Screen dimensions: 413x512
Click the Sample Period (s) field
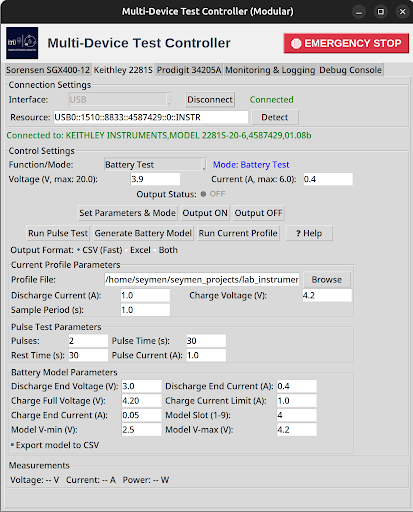pyautogui.click(x=145, y=310)
